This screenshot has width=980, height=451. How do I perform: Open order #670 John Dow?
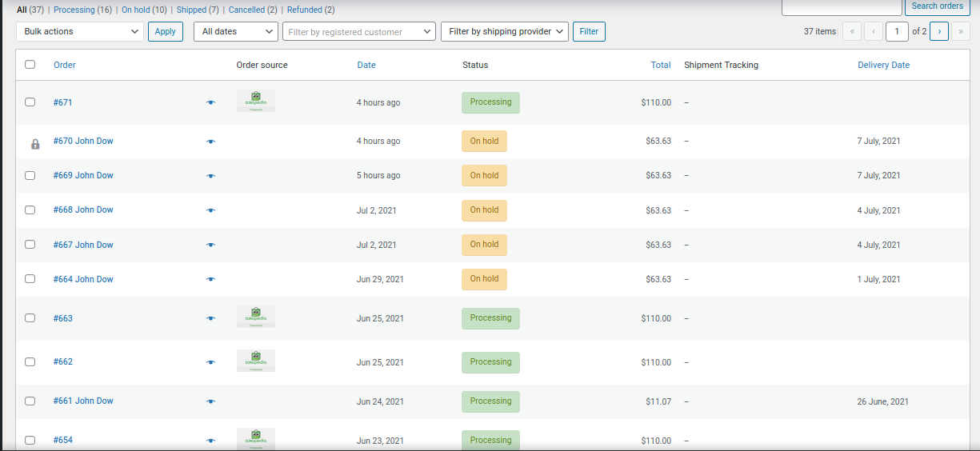(83, 141)
